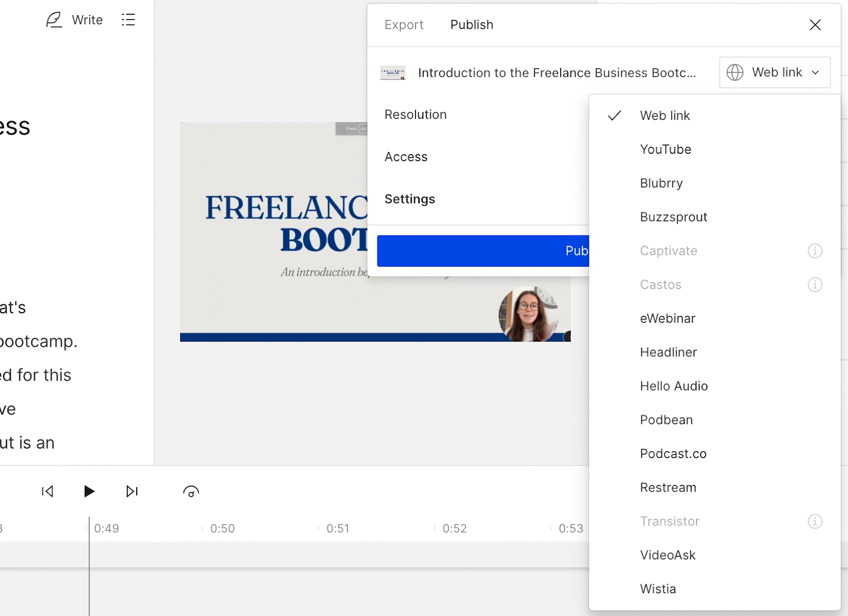Select Wistia as destination

tap(714, 589)
